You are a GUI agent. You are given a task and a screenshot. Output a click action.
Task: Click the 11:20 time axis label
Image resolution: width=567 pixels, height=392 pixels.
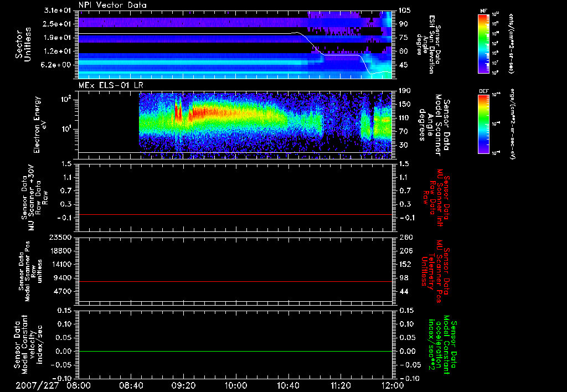tap(341, 384)
